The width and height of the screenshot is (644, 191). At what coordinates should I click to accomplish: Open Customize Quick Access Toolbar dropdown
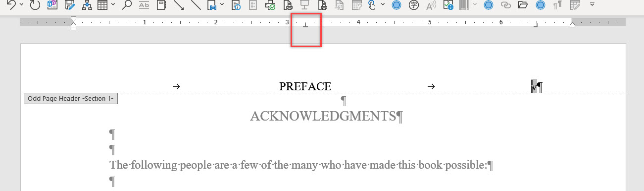pos(592,4)
